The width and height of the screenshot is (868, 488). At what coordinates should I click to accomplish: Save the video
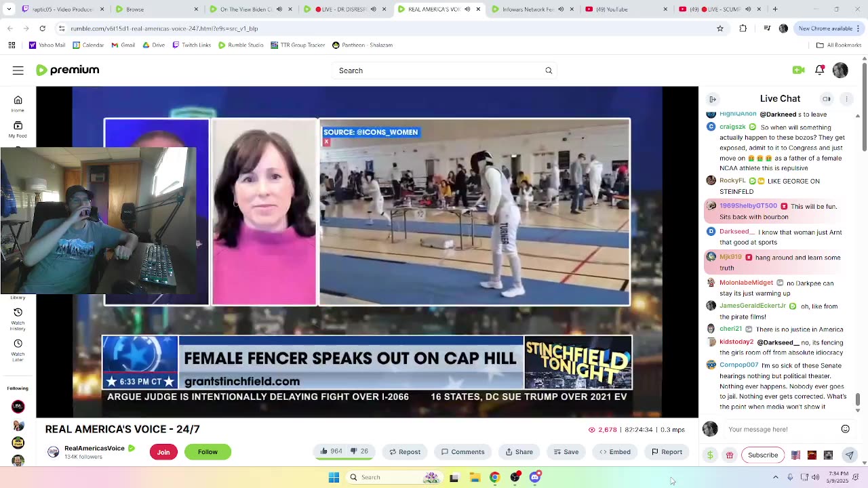point(566,451)
